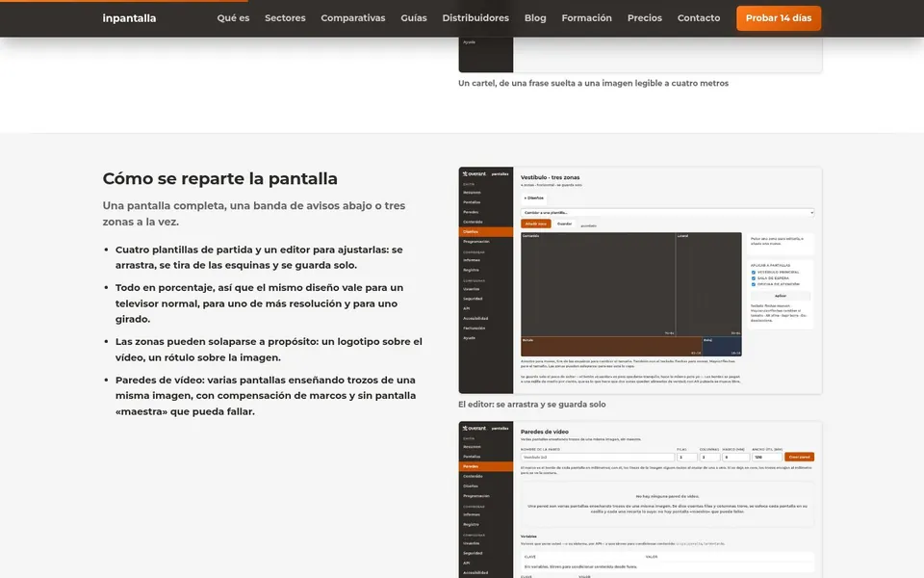Go to Comparativas in the top navigation
Screen dimensions: 924x578
pos(353,18)
